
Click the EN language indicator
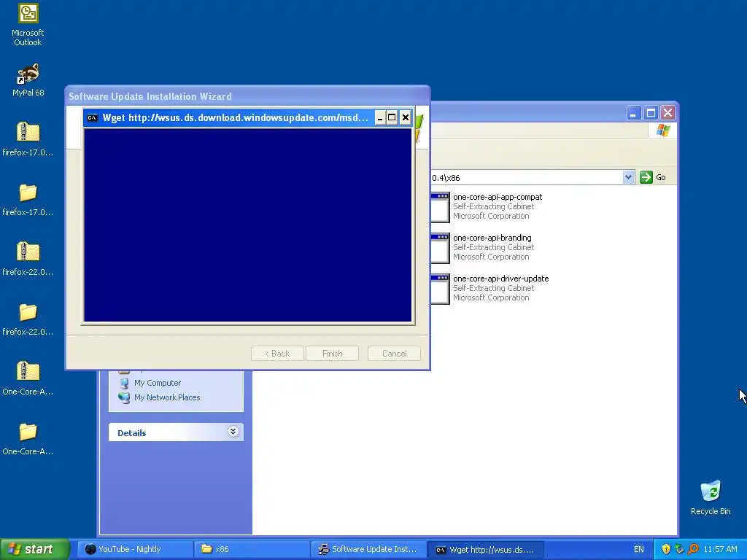639,549
